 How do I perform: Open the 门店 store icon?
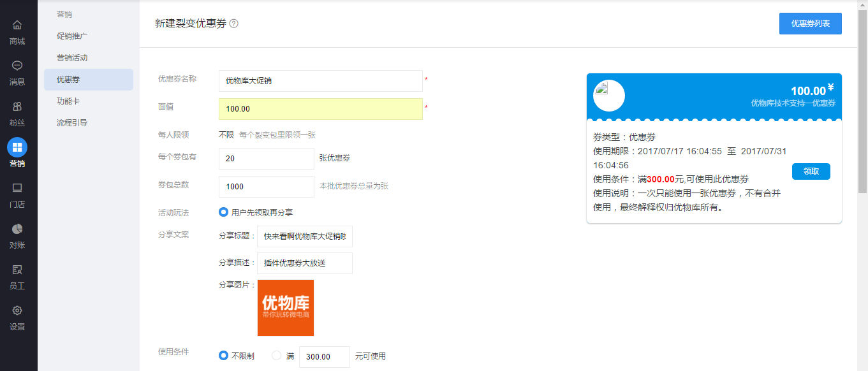tap(17, 188)
